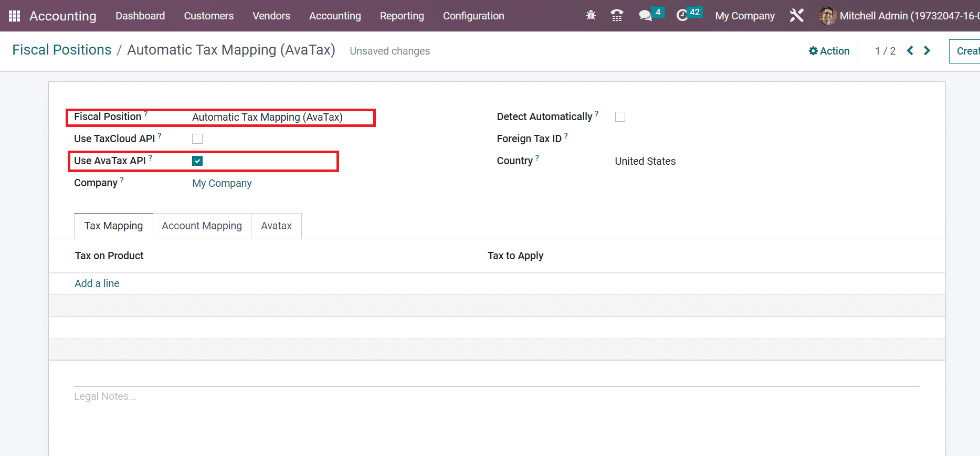Click the 1 / 2 pager counter
This screenshot has height=456, width=980.
pyautogui.click(x=885, y=51)
